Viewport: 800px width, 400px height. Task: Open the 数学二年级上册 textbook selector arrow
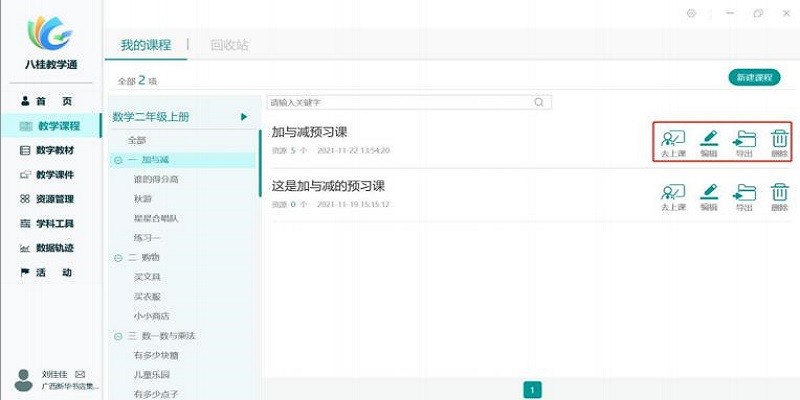[x=243, y=117]
